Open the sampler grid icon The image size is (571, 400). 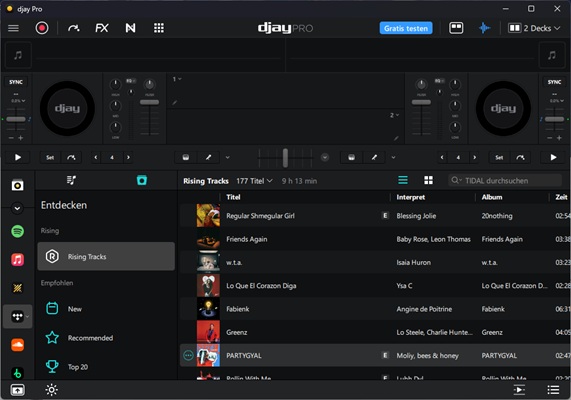pyautogui.click(x=159, y=28)
